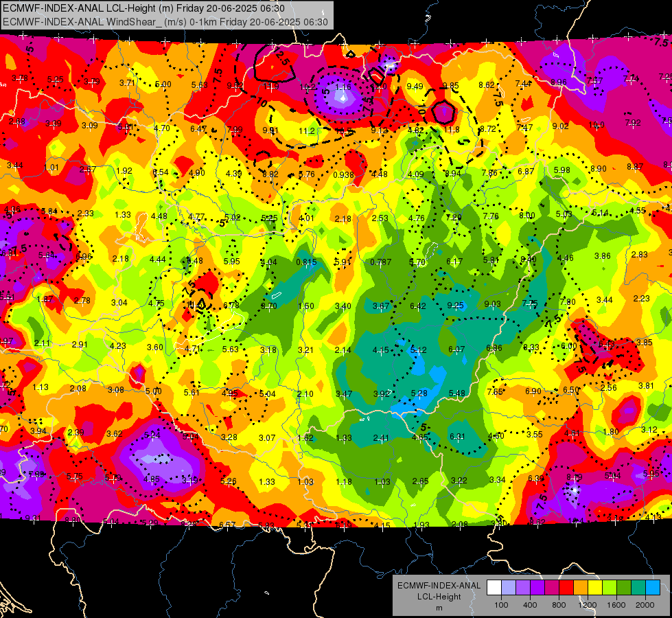The height and width of the screenshot is (618, 672).
Task: Click the yellow legend swatch
Action: 595,588
